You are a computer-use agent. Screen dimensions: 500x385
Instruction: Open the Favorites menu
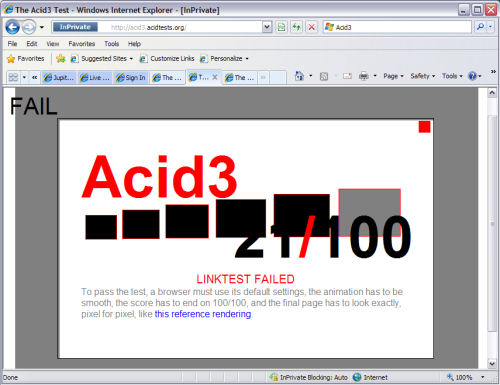point(82,44)
